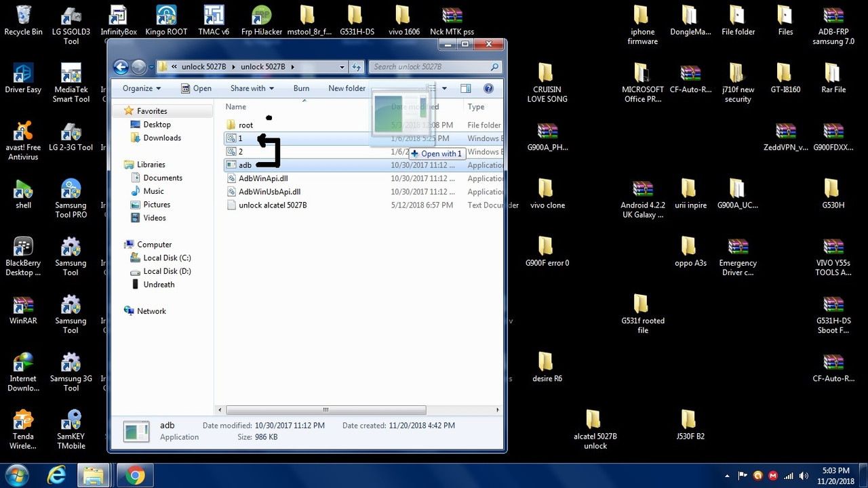868x488 pixels.
Task: Open the change-view options dropdown arrow
Action: click(x=444, y=88)
